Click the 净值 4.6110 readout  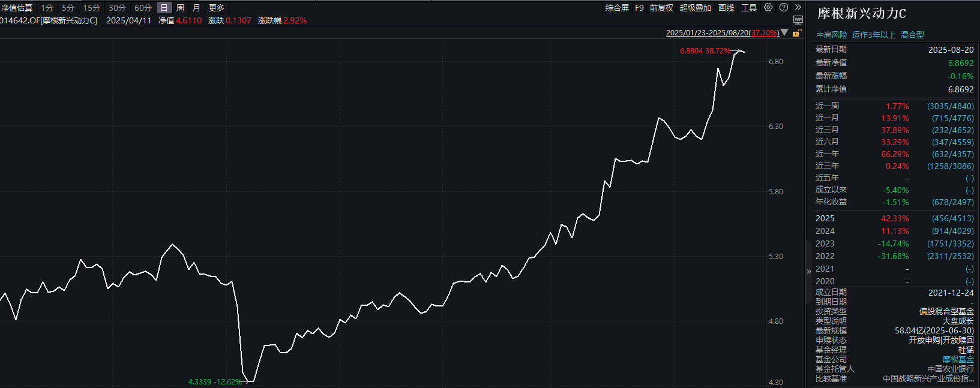(180, 20)
